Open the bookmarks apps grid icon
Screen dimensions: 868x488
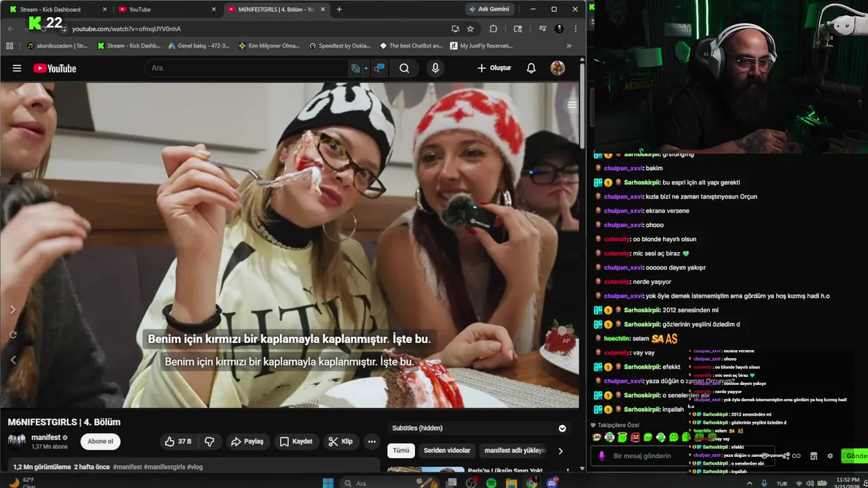pyautogui.click(x=9, y=45)
